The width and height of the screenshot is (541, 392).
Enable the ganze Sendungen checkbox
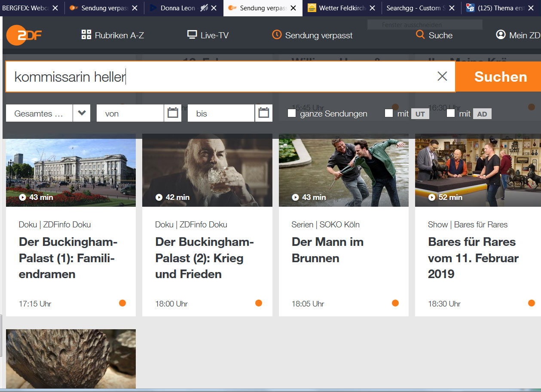[292, 113]
